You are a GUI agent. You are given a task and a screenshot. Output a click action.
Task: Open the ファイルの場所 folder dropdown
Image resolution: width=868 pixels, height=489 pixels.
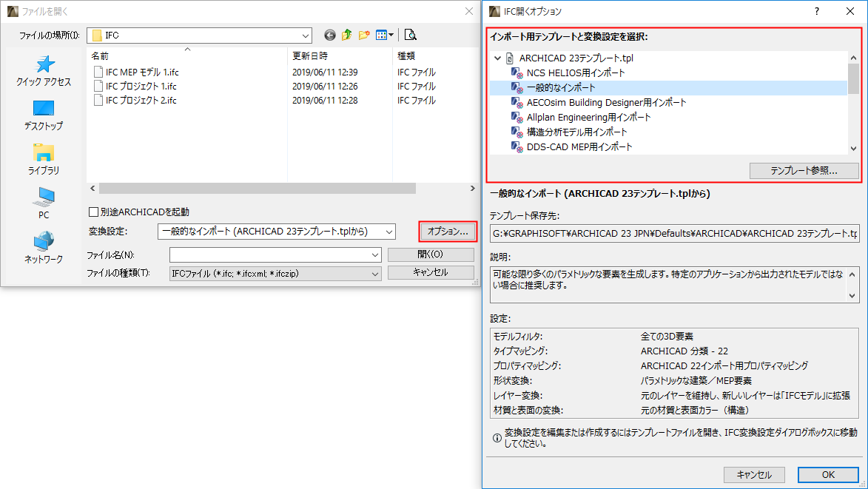tap(305, 36)
